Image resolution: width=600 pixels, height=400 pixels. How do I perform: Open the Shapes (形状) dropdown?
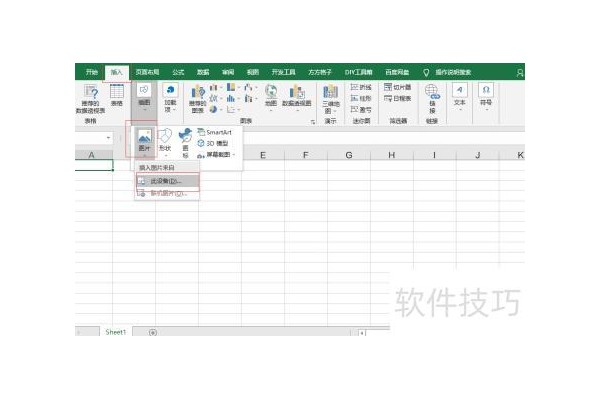(x=165, y=142)
